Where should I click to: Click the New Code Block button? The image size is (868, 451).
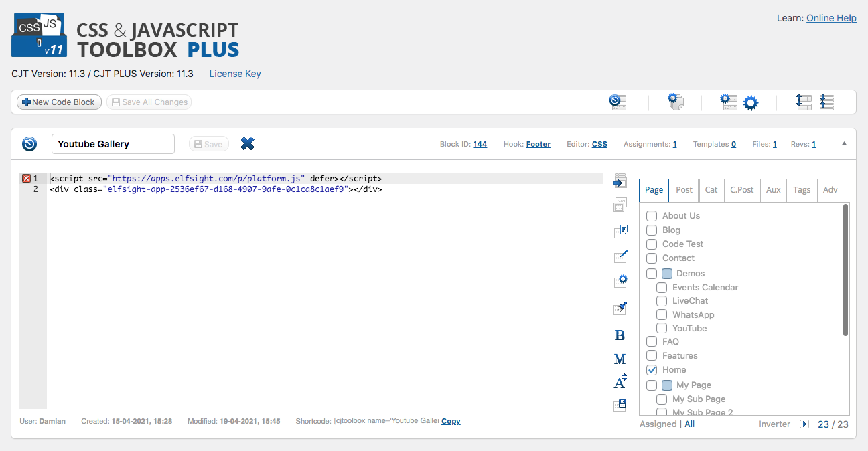pos(59,102)
